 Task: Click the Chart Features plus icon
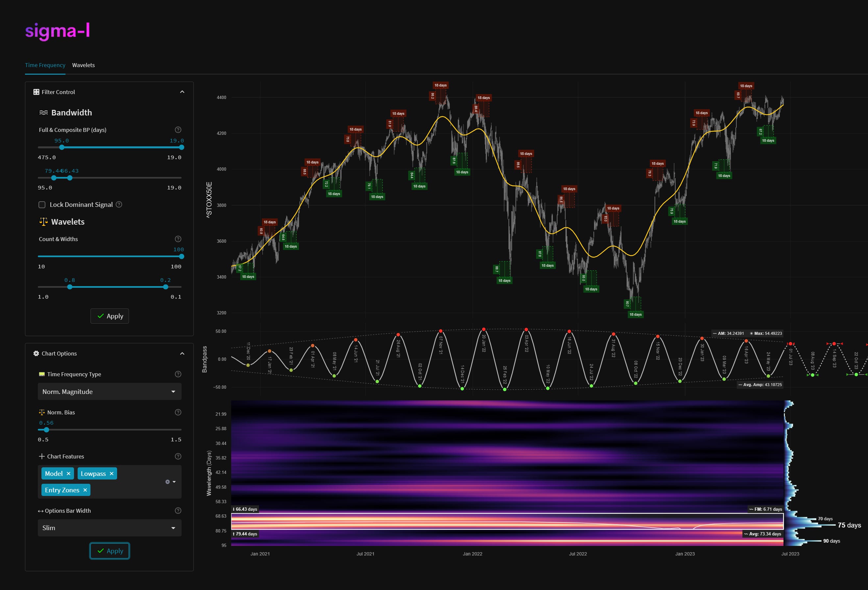click(42, 456)
